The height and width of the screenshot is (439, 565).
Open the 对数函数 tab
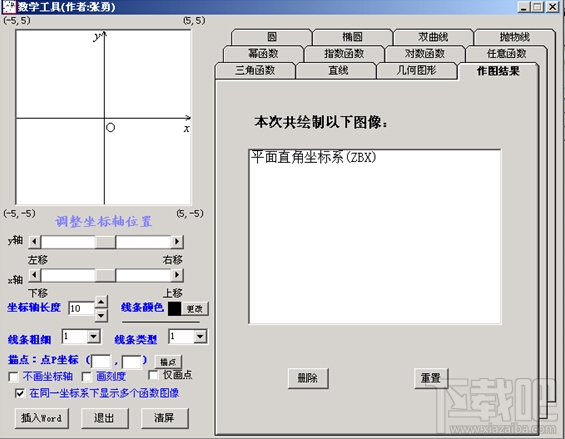point(425,54)
